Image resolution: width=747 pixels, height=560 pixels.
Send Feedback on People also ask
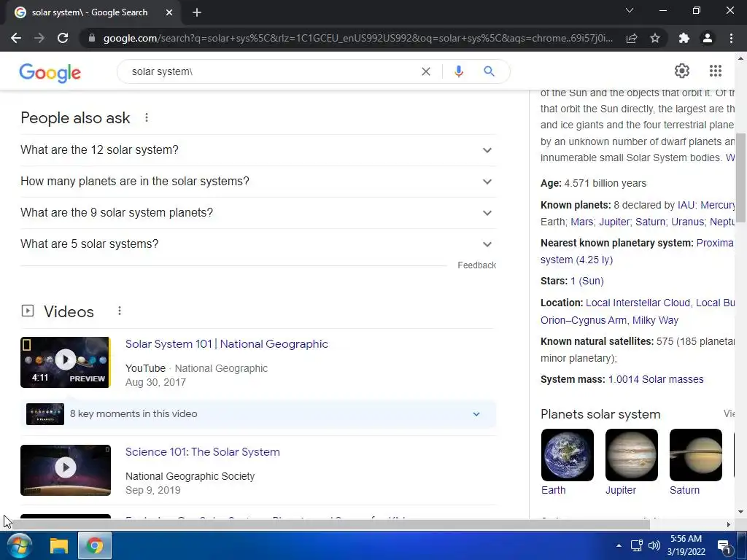[476, 265]
